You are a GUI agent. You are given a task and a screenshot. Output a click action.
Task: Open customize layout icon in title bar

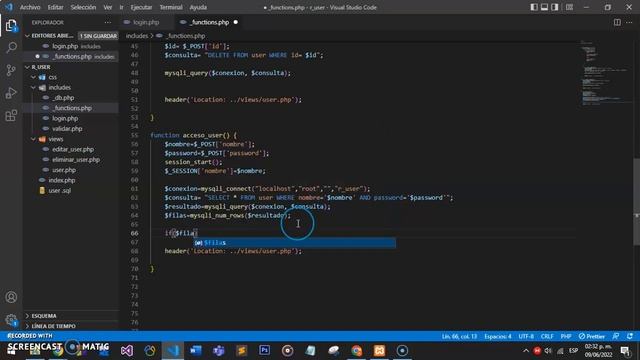(x=569, y=7)
